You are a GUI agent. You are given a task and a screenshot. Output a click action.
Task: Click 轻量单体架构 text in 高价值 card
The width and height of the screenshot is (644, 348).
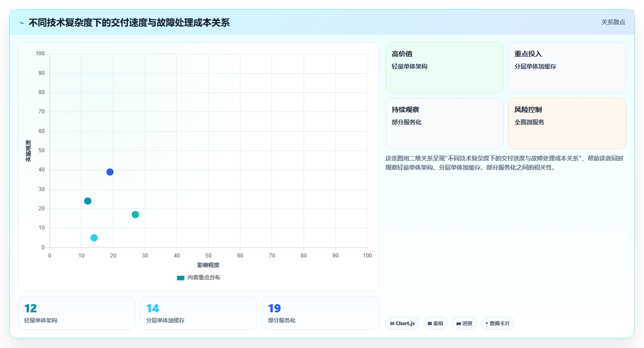click(409, 66)
